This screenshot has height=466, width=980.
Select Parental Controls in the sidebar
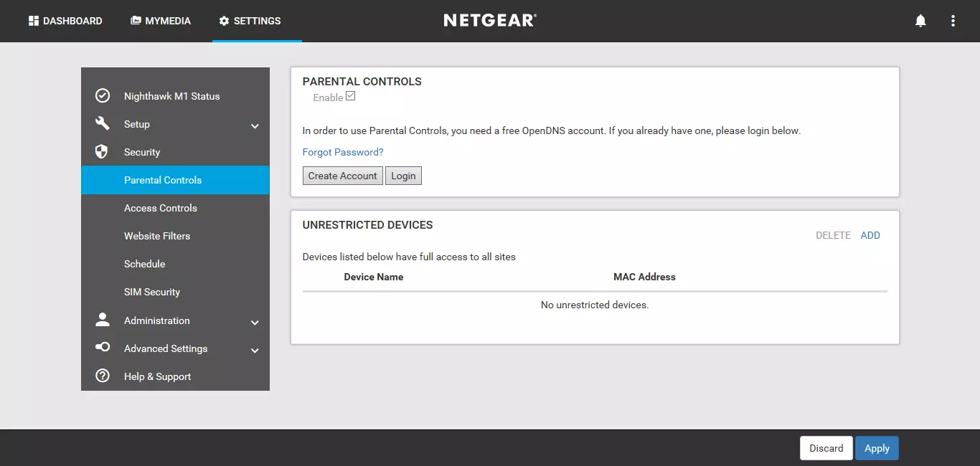[x=175, y=180]
